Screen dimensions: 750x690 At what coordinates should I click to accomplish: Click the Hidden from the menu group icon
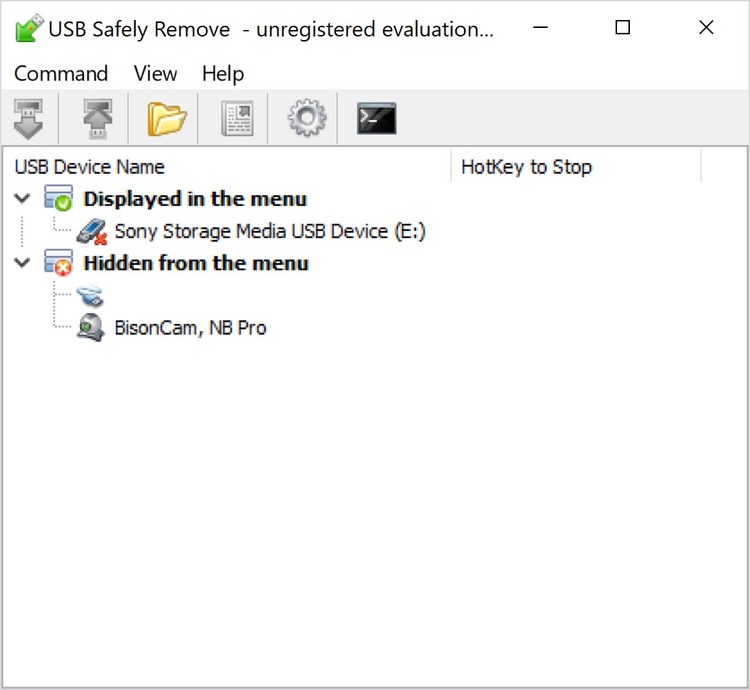pyautogui.click(x=58, y=263)
